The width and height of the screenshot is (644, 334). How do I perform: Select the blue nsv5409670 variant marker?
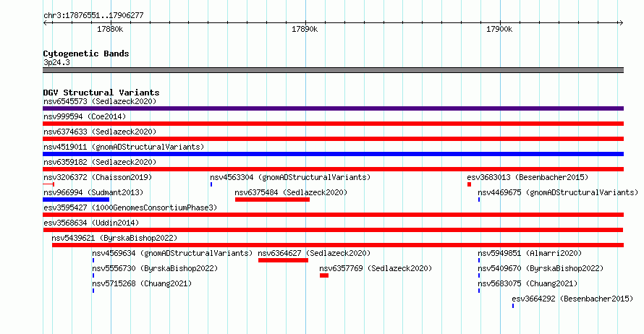coord(479,275)
